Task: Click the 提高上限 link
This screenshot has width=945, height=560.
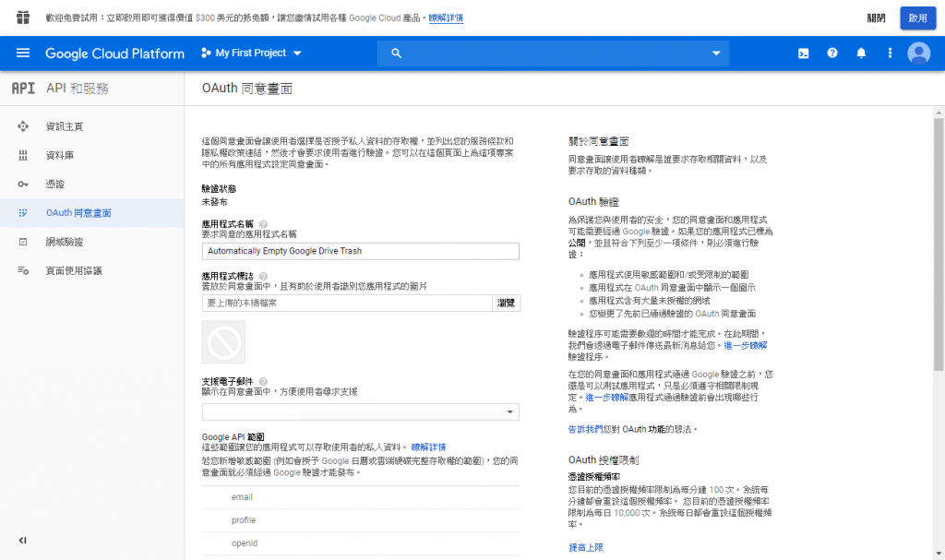Action: 586,547
